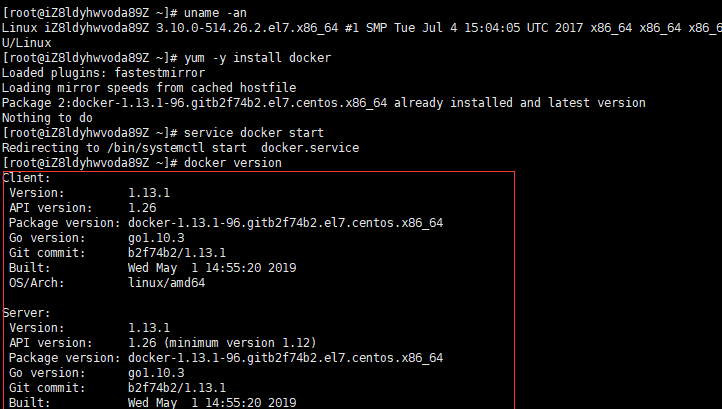Viewport: 722px width, 409px height.
Task: Click the Client API version '1.26' value
Action: (x=142, y=208)
